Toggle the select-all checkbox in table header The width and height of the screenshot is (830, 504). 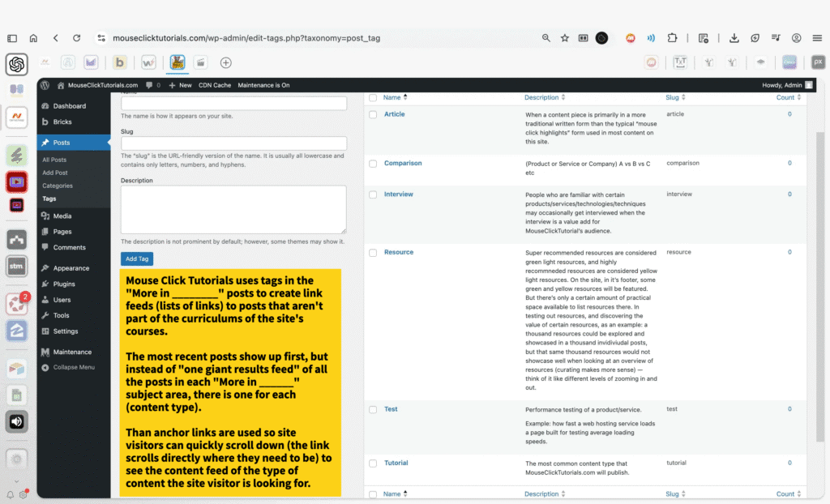[x=373, y=98]
